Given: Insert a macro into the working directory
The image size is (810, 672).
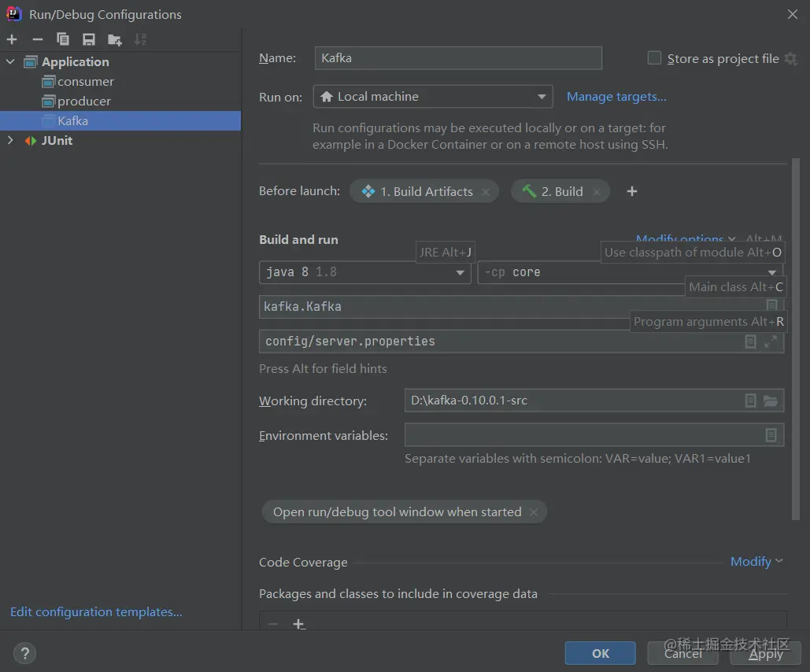Looking at the screenshot, I should pyautogui.click(x=751, y=401).
